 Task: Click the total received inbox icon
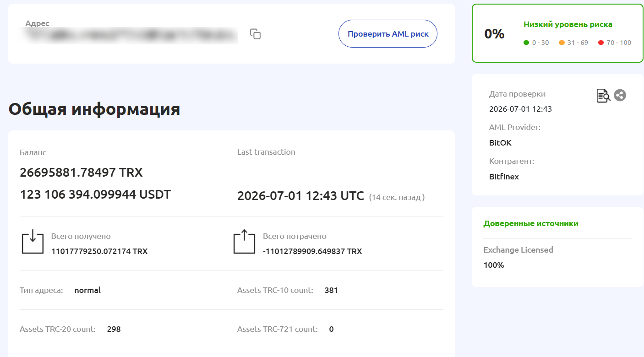(x=33, y=242)
